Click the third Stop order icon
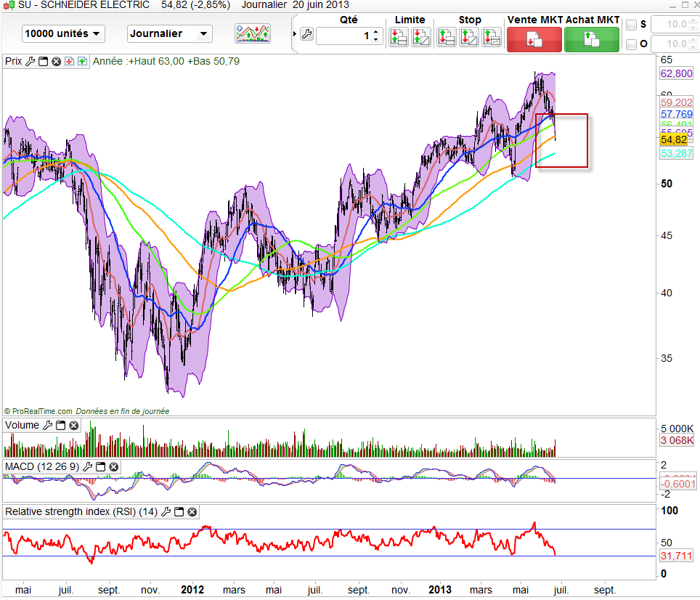The width and height of the screenshot is (700, 600). [x=492, y=36]
